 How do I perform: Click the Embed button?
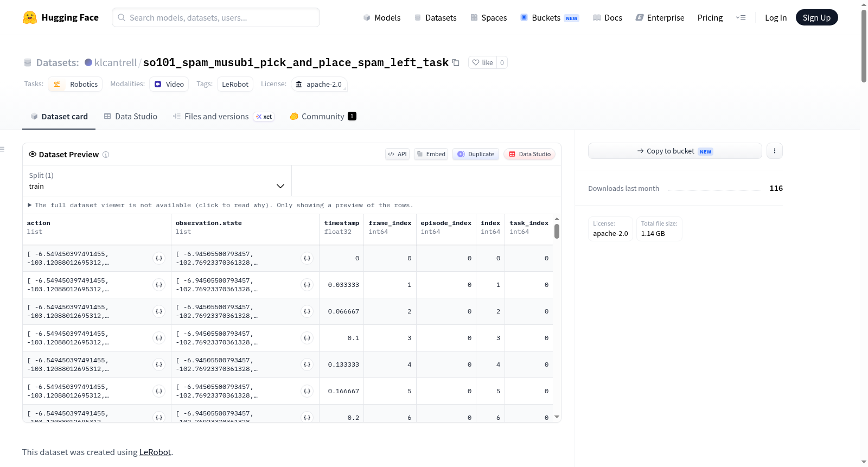[431, 154]
